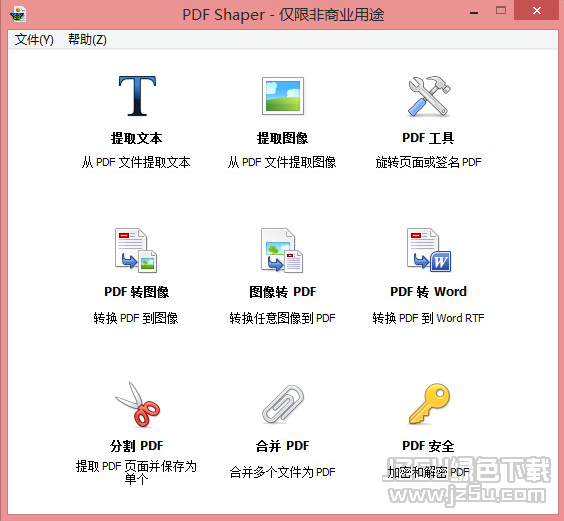Click description 合并多个文件为 PDF

coord(282,472)
